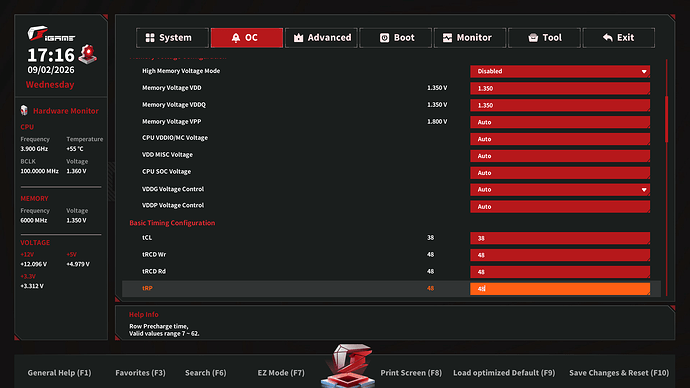The width and height of the screenshot is (690, 388).
Task: Click the highlighted tRP value field
Action: click(x=560, y=289)
